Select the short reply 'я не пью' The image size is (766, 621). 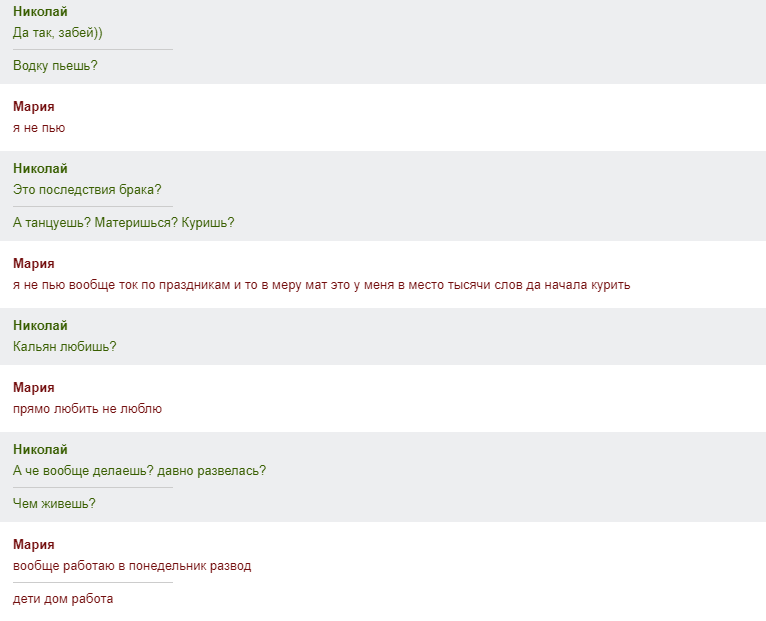tap(39, 128)
